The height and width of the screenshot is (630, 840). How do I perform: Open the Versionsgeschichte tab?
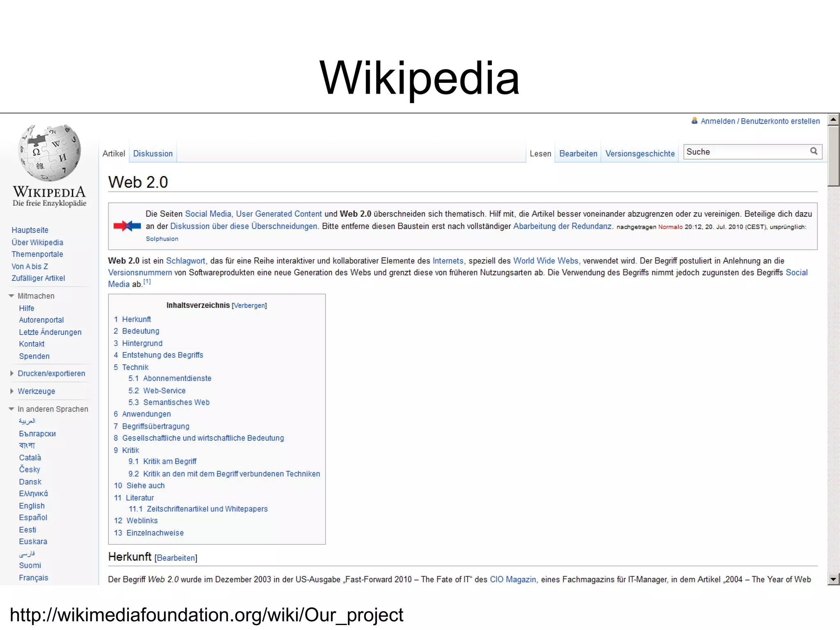[639, 153]
